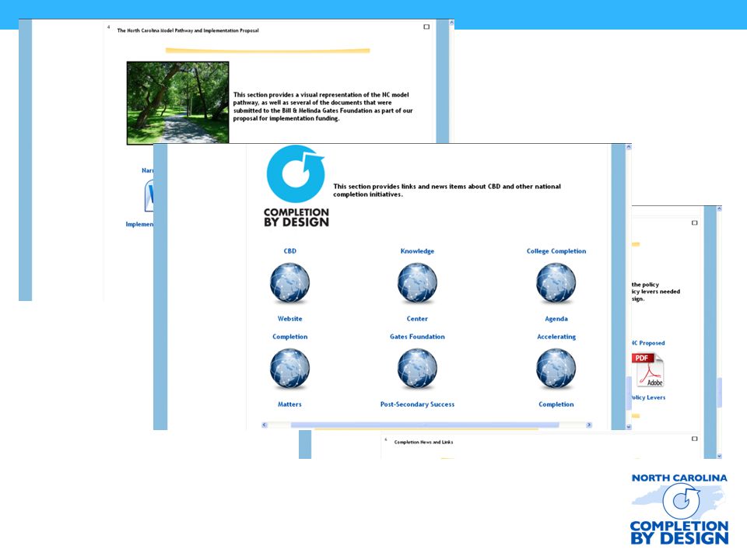Click the front window's vertical scroll down arrow

tap(629, 427)
